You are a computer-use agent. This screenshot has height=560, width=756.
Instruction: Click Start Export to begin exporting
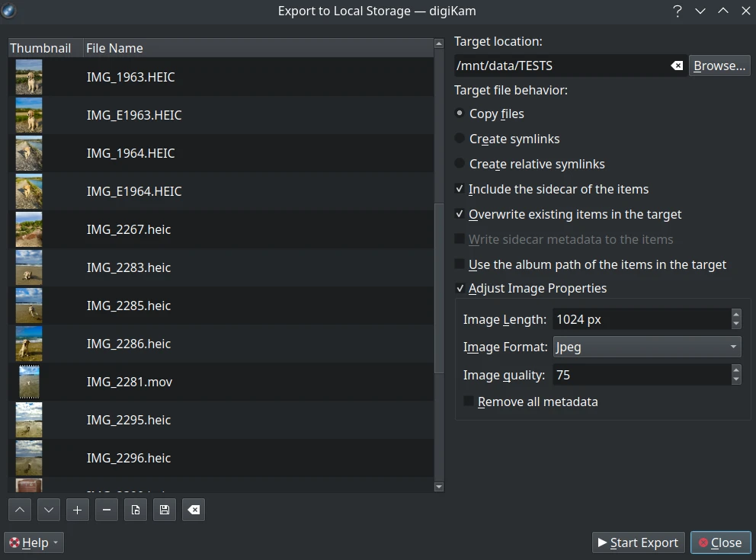638,542
